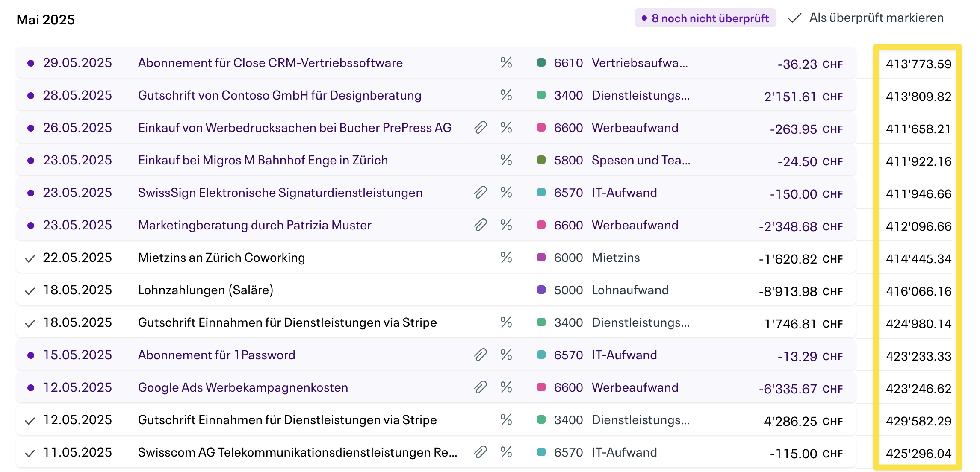The image size is (980, 472).
Task: Click balance 413'773.59 in highlighted column
Action: (x=918, y=64)
